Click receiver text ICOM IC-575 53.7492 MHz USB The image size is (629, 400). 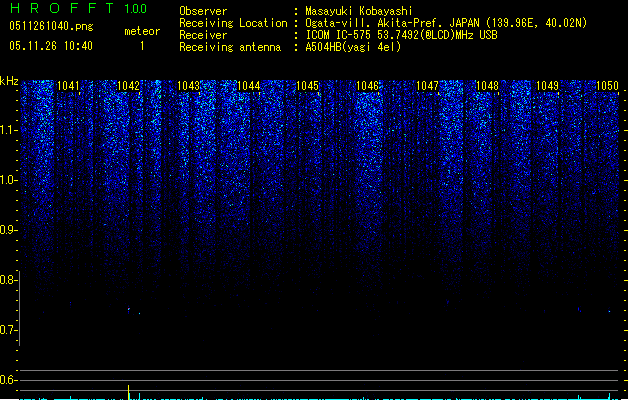[x=402, y=35]
